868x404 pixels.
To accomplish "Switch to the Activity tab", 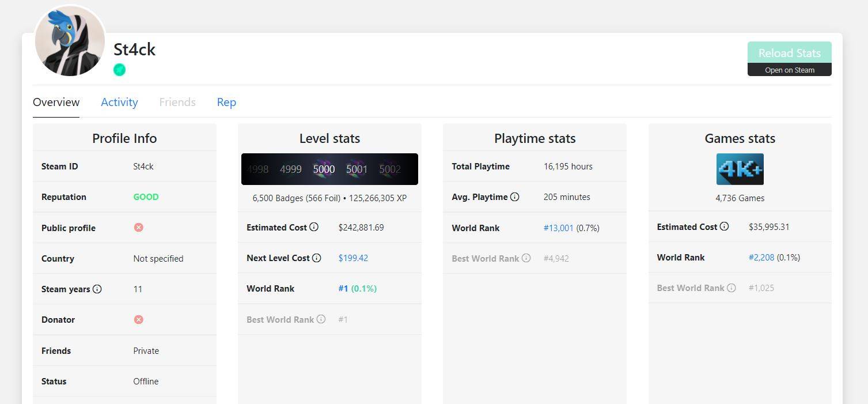I will coord(119,102).
